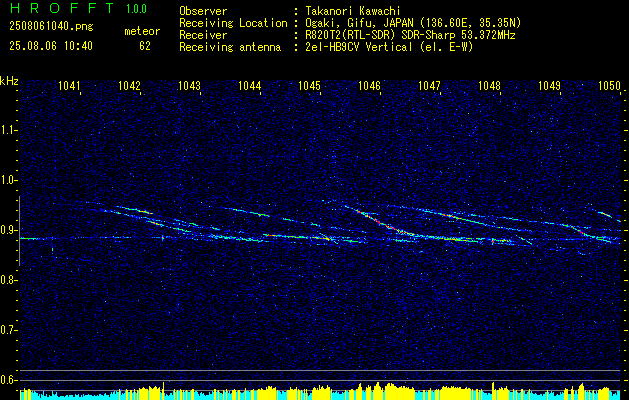Click the version number 1.0.0
The width and height of the screenshot is (629, 400).
(136, 9)
